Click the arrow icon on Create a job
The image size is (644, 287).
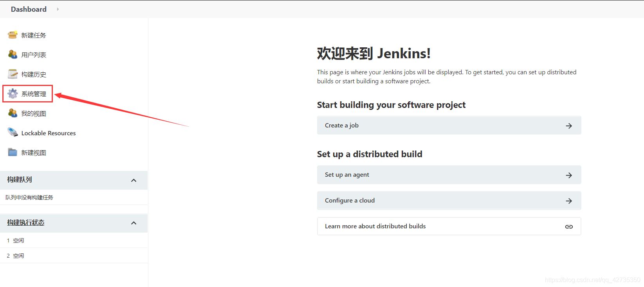click(x=569, y=126)
